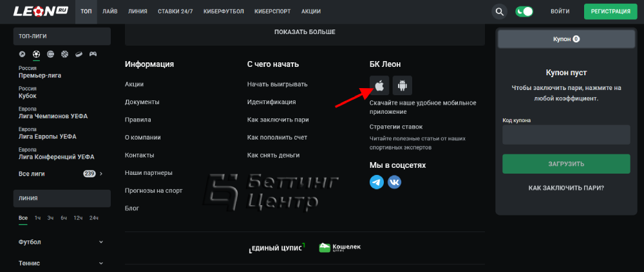The width and height of the screenshot is (644, 272).
Task: Select the Купон tab header
Action: click(x=566, y=39)
